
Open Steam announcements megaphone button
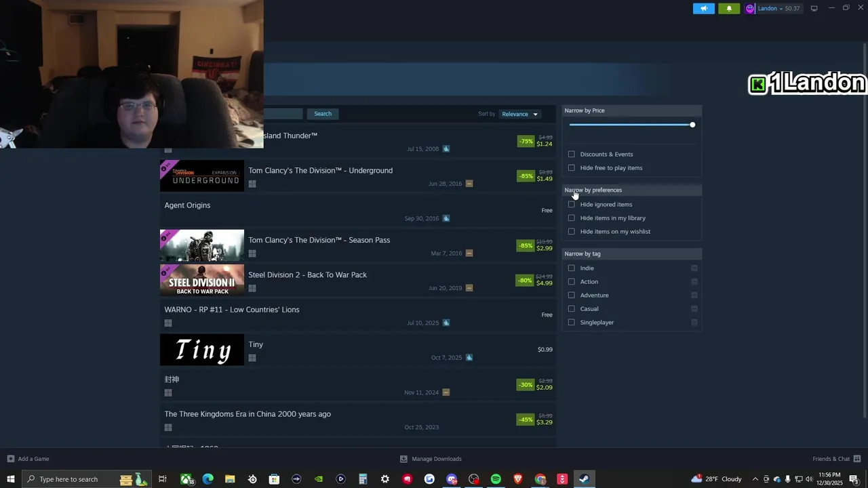pos(704,9)
